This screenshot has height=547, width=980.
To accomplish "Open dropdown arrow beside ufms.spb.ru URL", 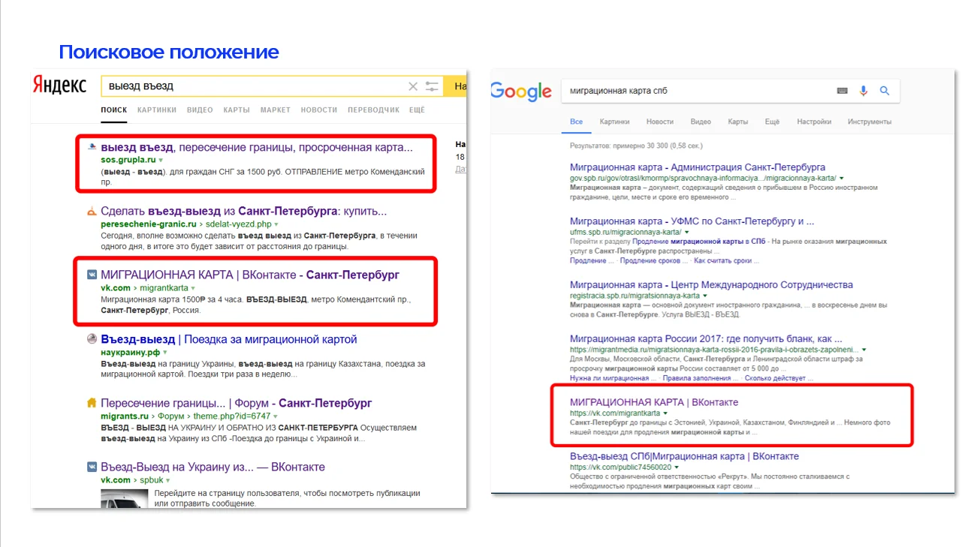I will [685, 233].
